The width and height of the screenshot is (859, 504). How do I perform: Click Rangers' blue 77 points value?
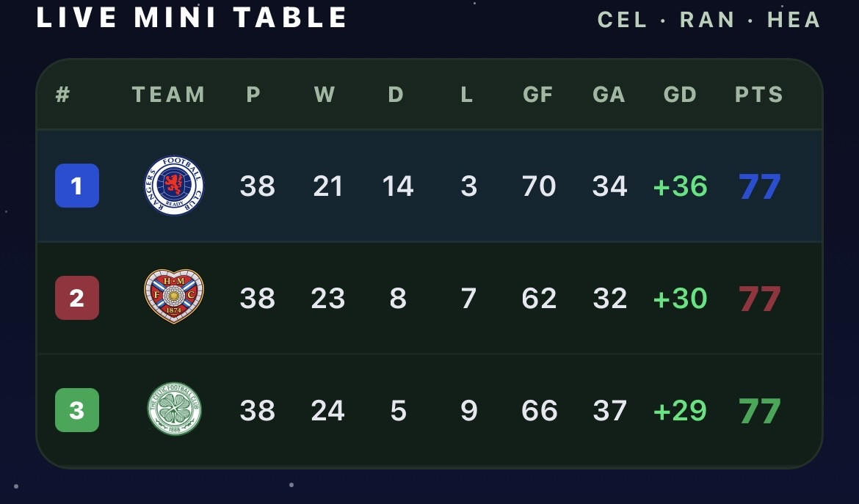pos(759,186)
